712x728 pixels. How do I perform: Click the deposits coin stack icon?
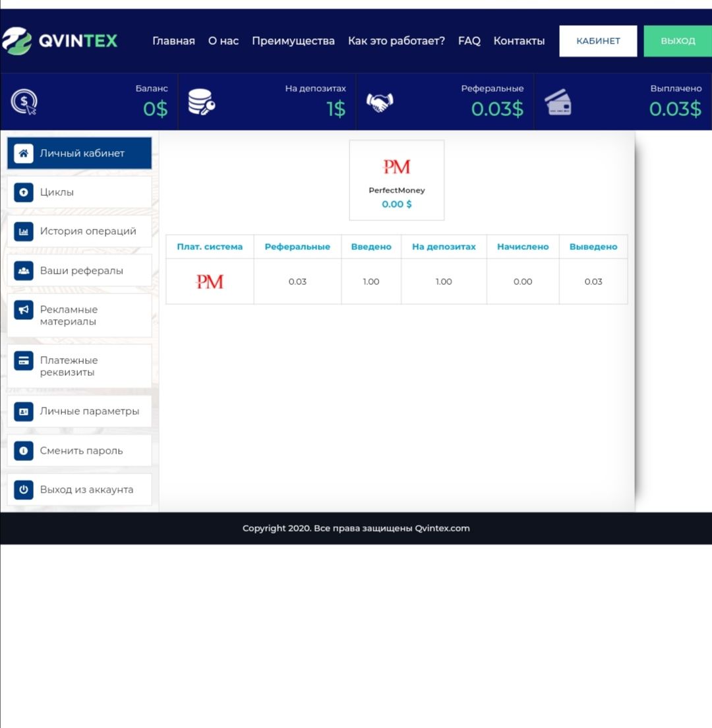point(202,102)
